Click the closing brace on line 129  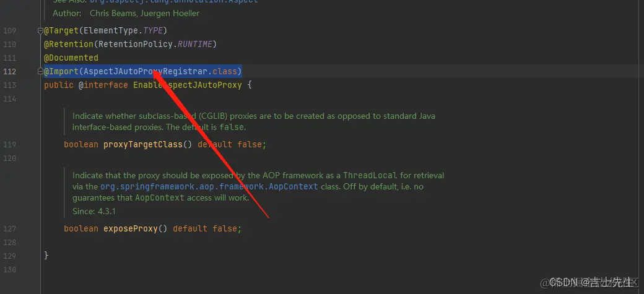click(46, 256)
